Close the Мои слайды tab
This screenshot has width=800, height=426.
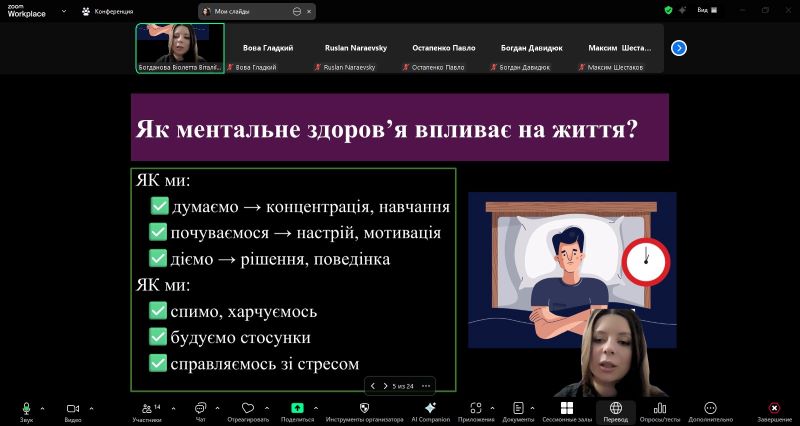309,11
